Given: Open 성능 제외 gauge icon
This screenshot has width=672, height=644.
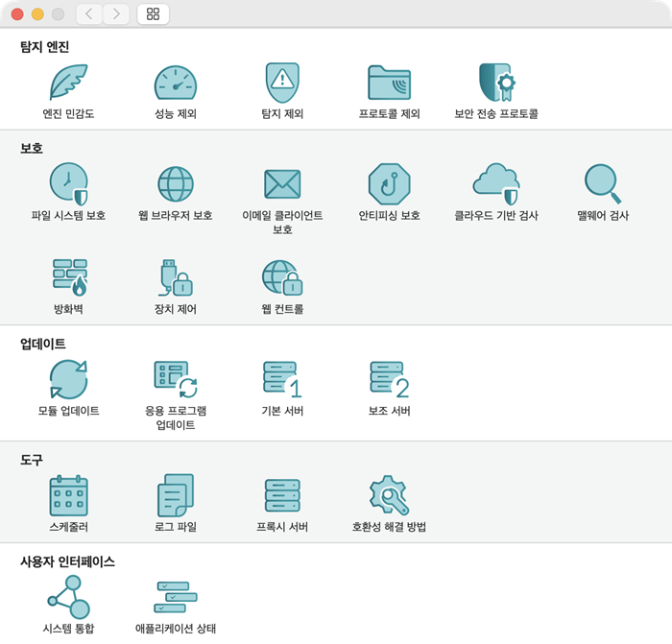Looking at the screenshot, I should coord(176,83).
